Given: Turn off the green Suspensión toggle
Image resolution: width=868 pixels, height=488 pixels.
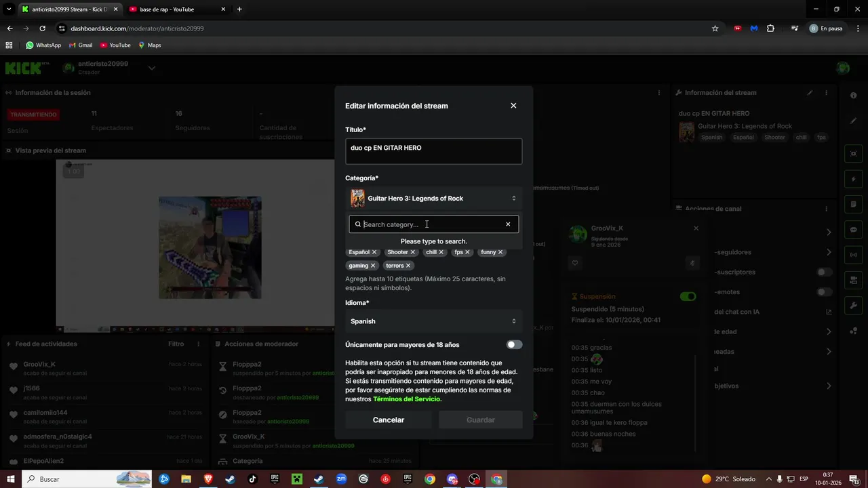Looking at the screenshot, I should tap(688, 296).
